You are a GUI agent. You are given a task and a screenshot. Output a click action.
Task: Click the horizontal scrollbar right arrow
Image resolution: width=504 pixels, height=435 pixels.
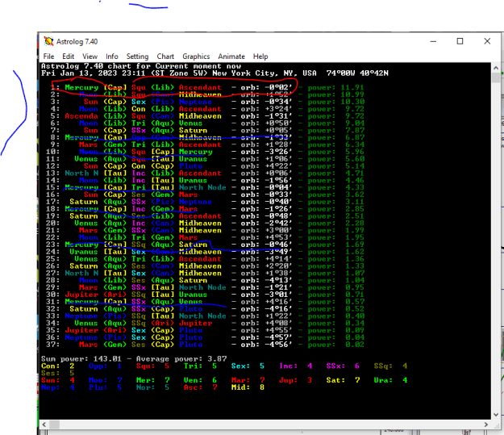tap(486, 425)
